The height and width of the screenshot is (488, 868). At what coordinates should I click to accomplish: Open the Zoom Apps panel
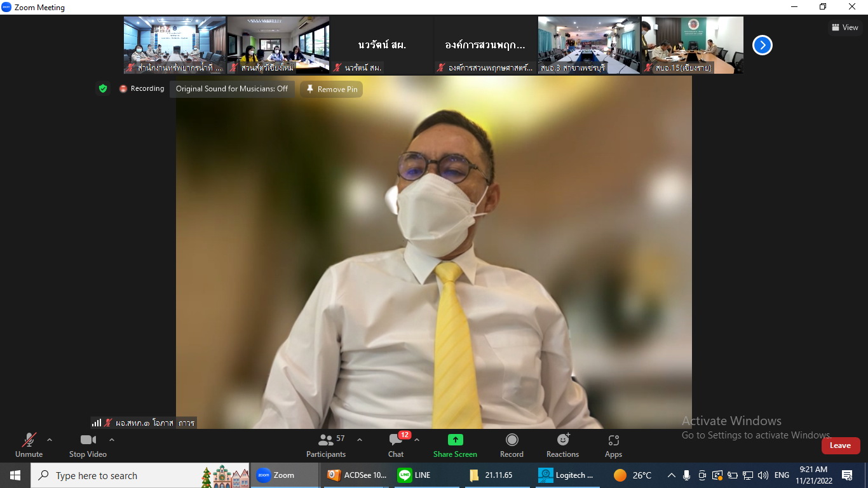point(613,445)
